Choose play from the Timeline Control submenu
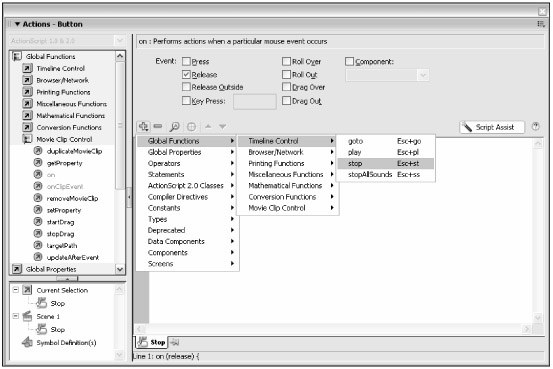 (x=385, y=152)
